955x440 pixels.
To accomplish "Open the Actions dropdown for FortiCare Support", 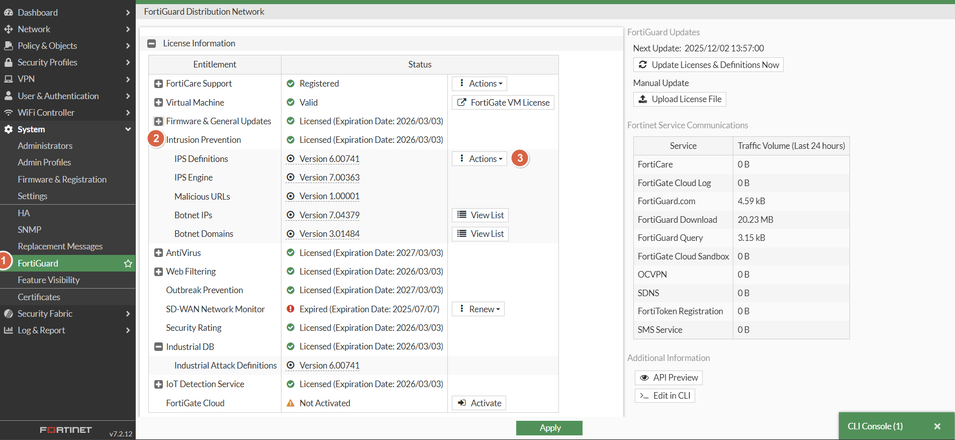I will [x=479, y=84].
